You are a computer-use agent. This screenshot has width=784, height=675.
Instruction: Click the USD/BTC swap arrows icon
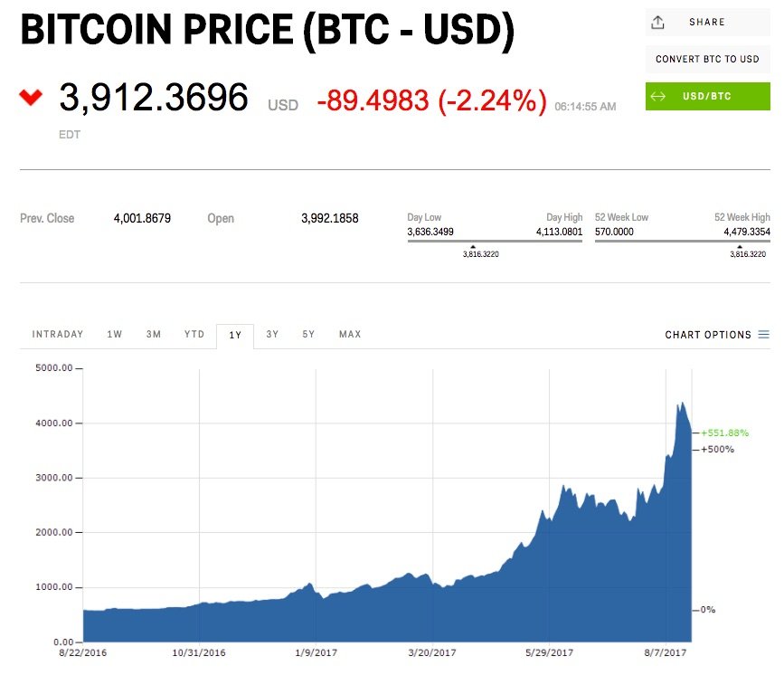[x=658, y=96]
